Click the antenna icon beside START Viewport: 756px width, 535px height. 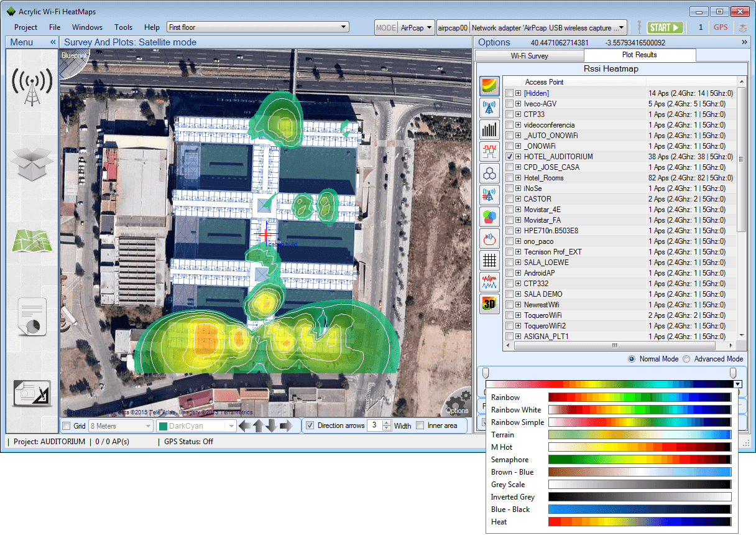638,27
